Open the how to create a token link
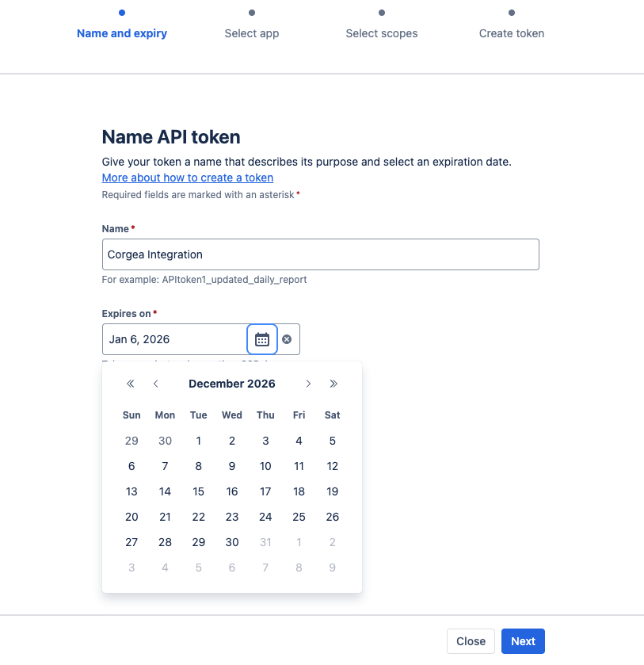Viewport: 644px width, 665px height. (x=187, y=178)
